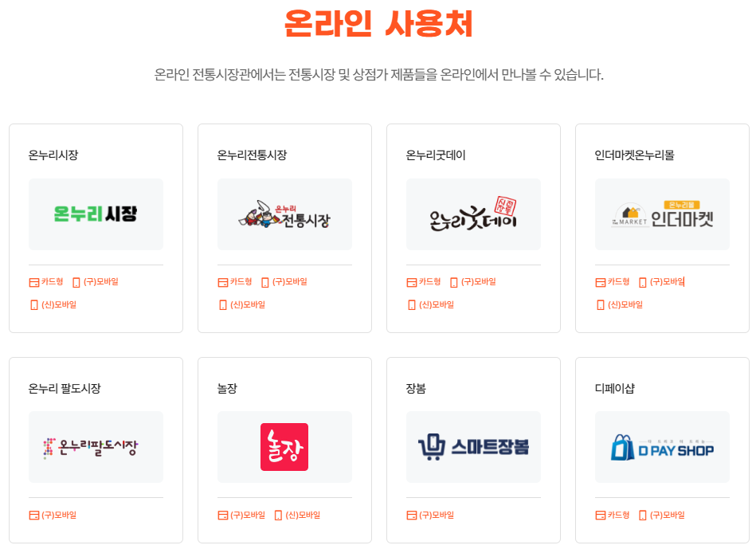Open the green 온누리시장 logo image
Image resolution: width=756 pixels, height=549 pixels.
[x=96, y=214]
